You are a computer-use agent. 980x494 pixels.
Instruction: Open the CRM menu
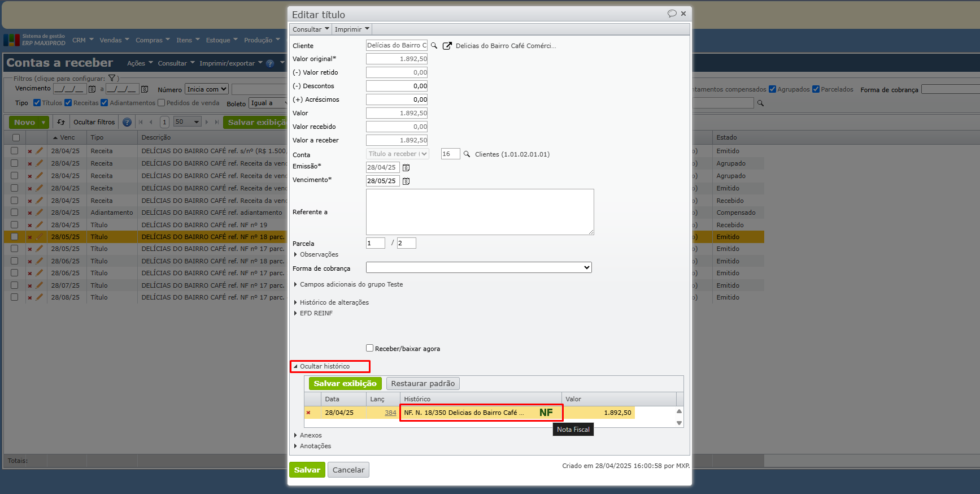coord(83,40)
